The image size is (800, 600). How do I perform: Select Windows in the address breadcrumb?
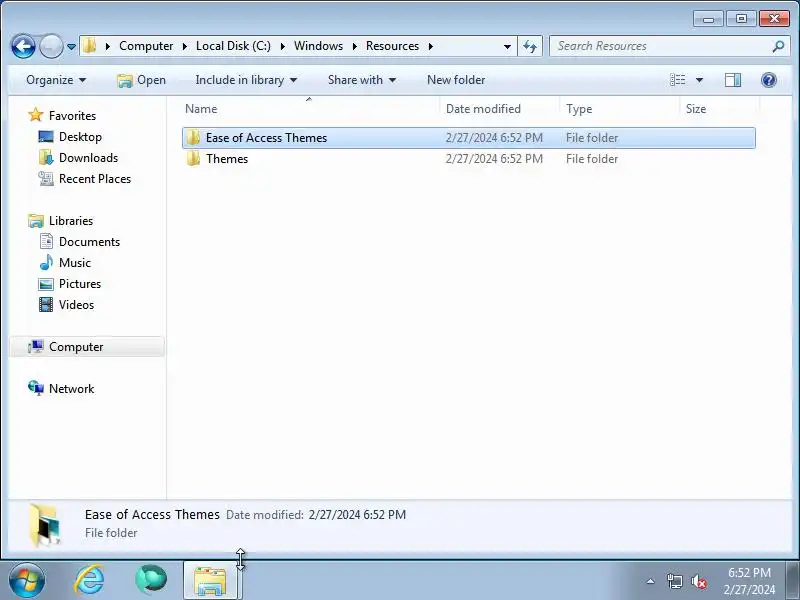click(318, 46)
